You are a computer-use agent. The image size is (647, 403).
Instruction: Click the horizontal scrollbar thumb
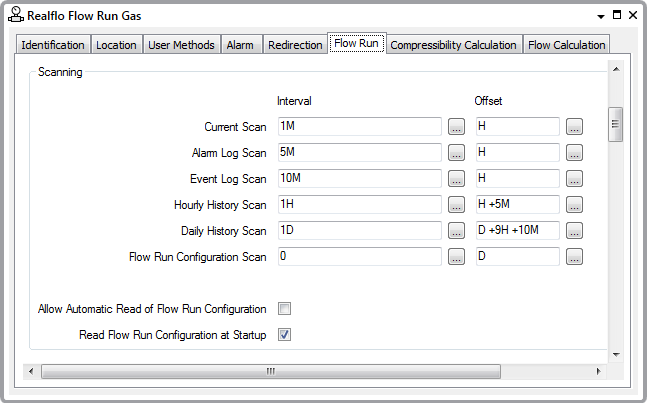coord(270,371)
